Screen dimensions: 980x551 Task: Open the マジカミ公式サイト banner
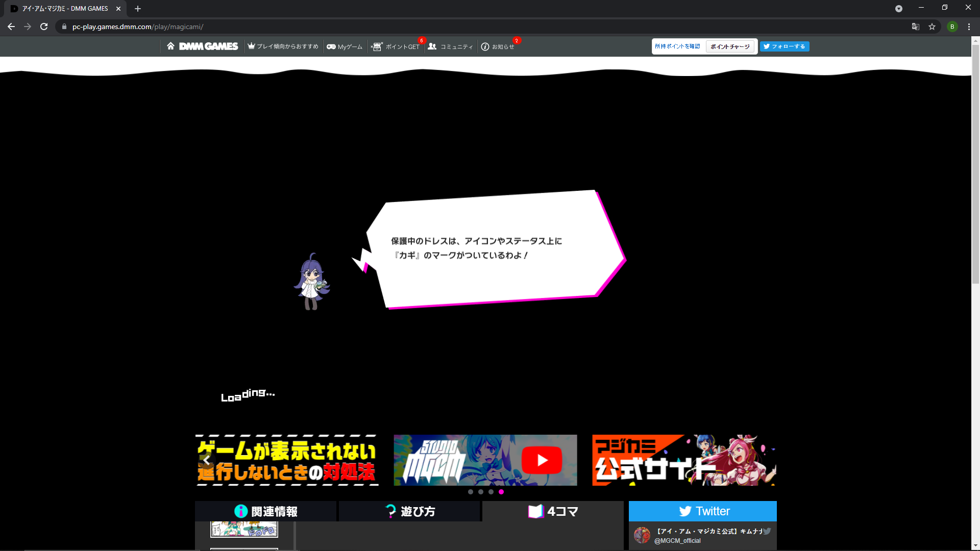[x=683, y=460]
